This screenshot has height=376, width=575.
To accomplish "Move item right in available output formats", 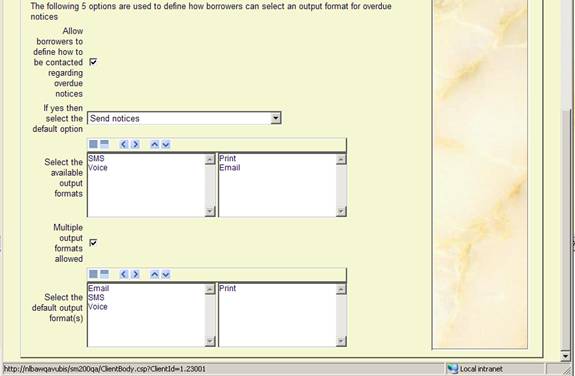I will 135,144.
